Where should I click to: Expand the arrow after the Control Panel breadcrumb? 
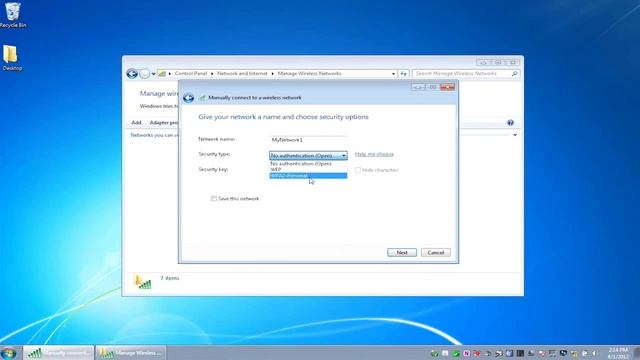click(212, 73)
